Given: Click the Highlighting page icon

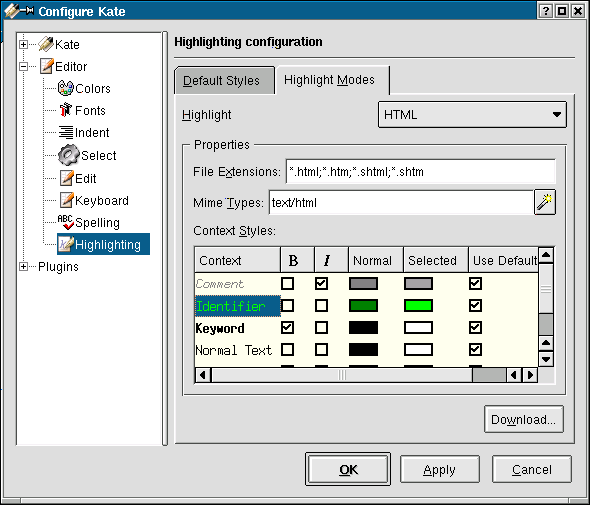Looking at the screenshot, I should click(66, 244).
